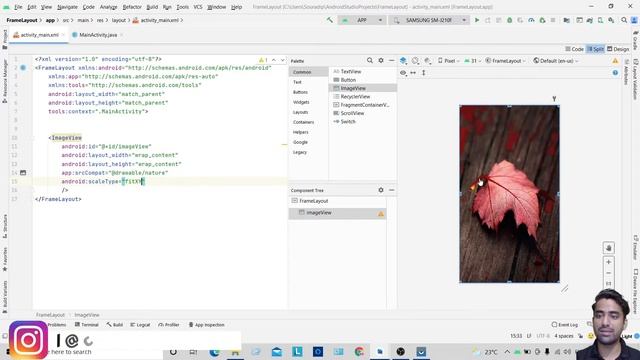This screenshot has width=640, height=360.
Task: Select Buttons category in Palette
Action: 300,92
